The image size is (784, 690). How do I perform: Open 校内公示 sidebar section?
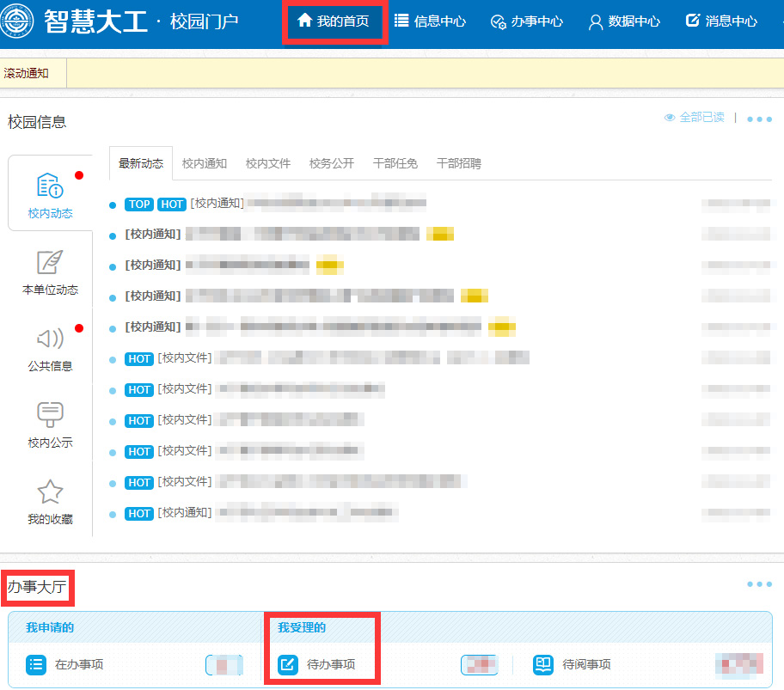click(50, 415)
